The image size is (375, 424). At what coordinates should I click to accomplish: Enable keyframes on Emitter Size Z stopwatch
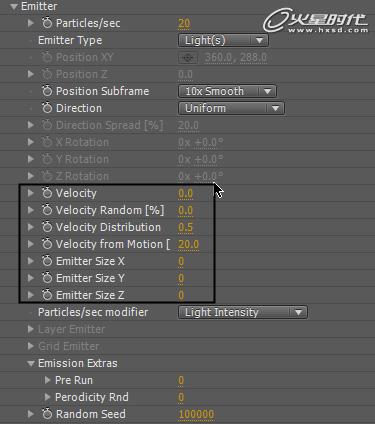pos(47,295)
